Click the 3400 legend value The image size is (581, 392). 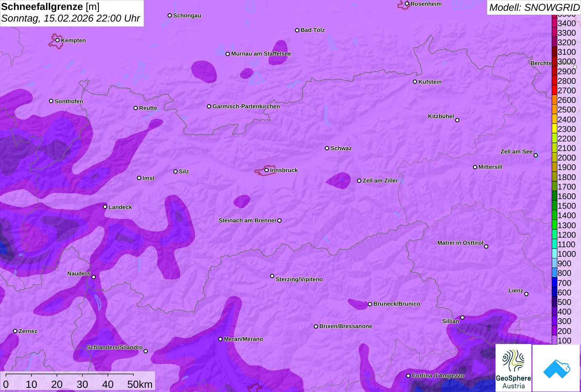(566, 24)
